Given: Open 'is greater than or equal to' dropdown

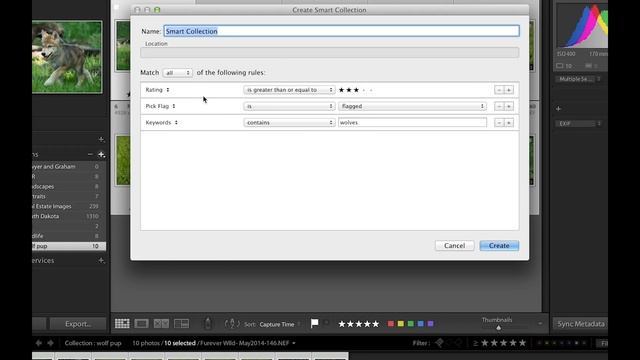Looking at the screenshot, I should click(289, 90).
